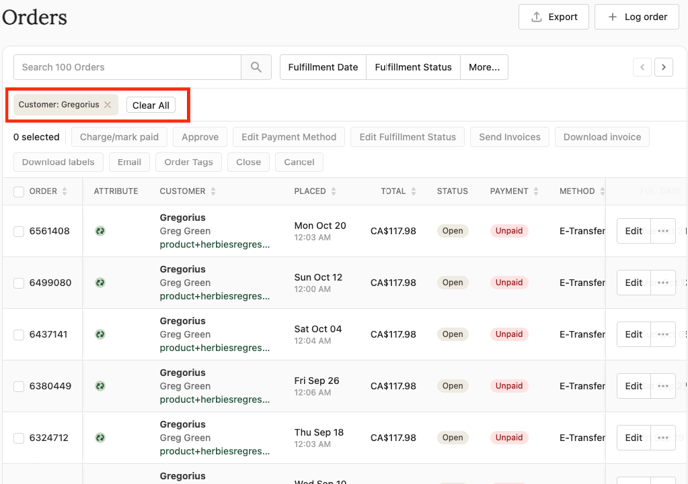Screen dimensions: 688x484
Task: Select checkbox for order 6499080
Action: 18,283
